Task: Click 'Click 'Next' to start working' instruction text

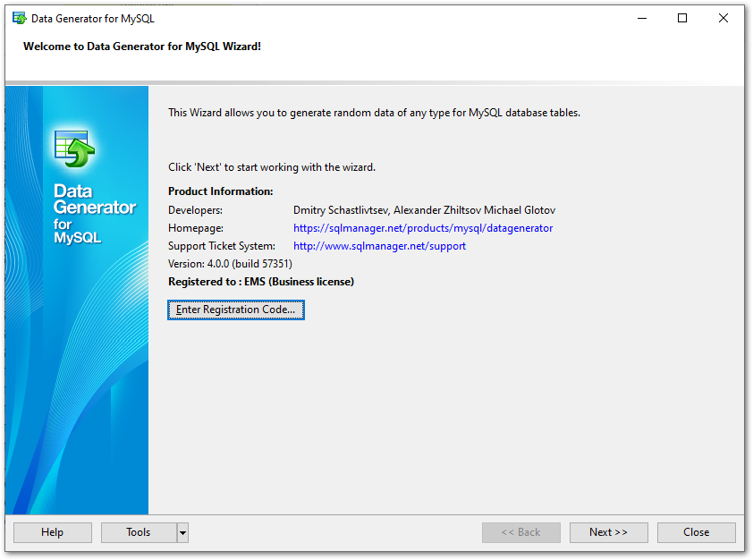Action: click(x=272, y=167)
